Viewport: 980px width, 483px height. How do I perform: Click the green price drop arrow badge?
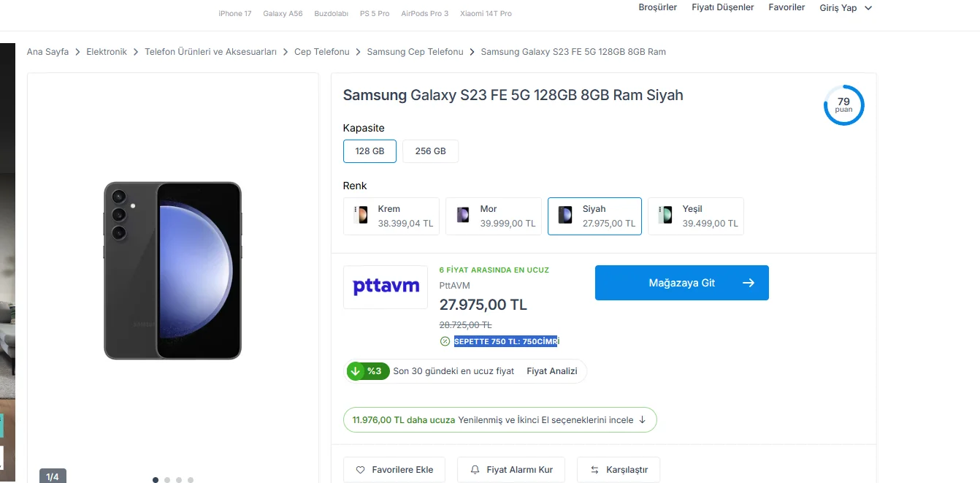click(x=356, y=371)
